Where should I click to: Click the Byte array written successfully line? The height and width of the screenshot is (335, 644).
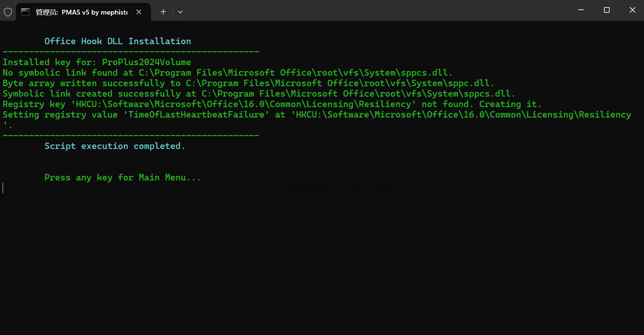(x=248, y=83)
